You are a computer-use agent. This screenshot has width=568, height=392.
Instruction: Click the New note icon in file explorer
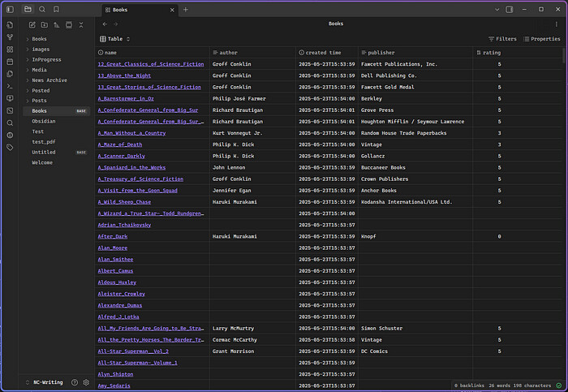pos(32,24)
